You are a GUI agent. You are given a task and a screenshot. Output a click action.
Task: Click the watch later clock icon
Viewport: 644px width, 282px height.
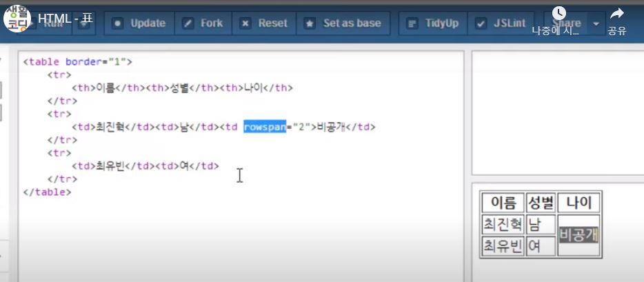point(559,13)
